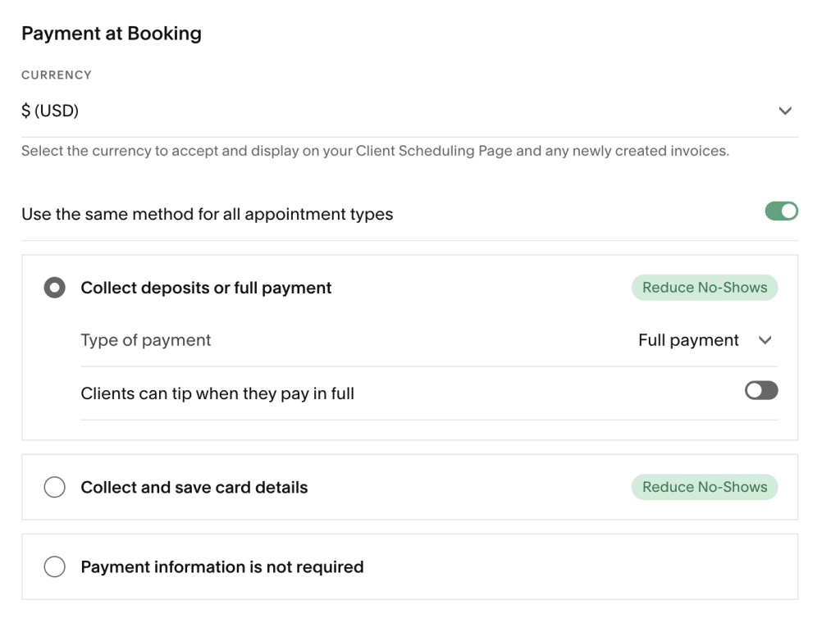Click Payment information is not required label
840x632 pixels.
[x=221, y=566]
